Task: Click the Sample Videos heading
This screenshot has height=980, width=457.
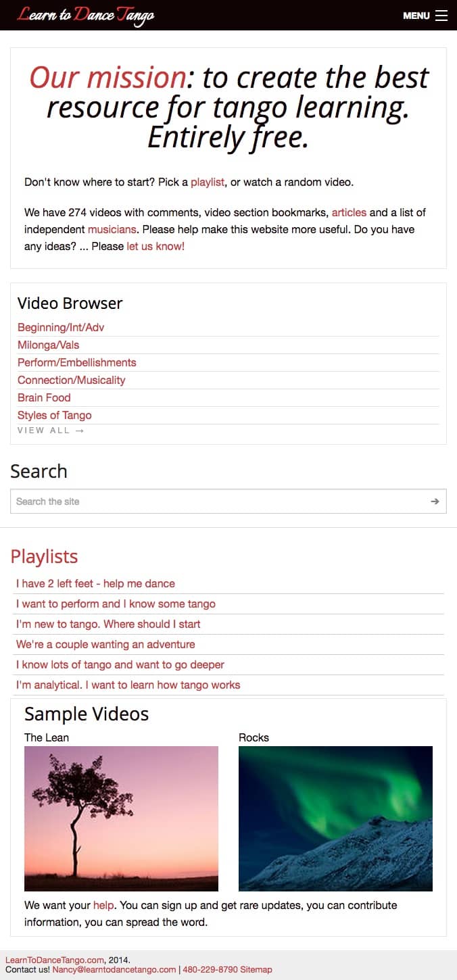Action: pyautogui.click(x=87, y=714)
